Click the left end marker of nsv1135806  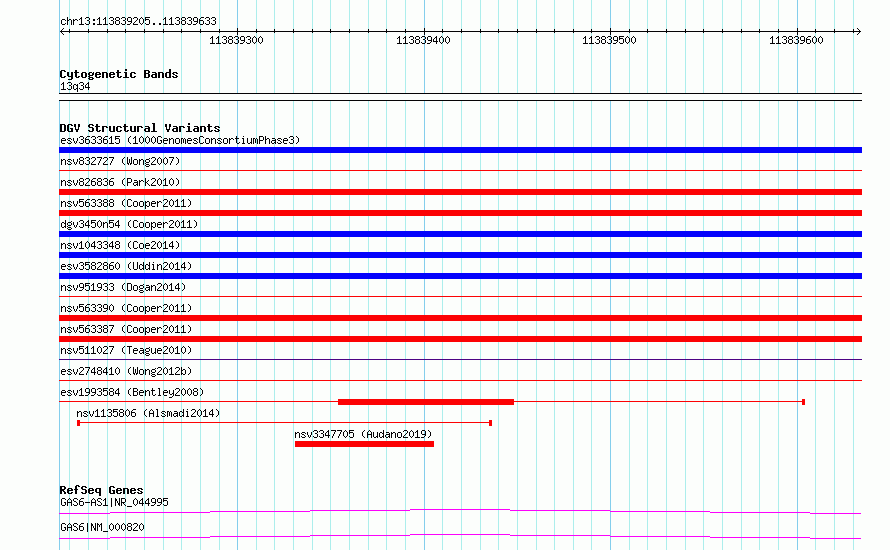[78, 423]
